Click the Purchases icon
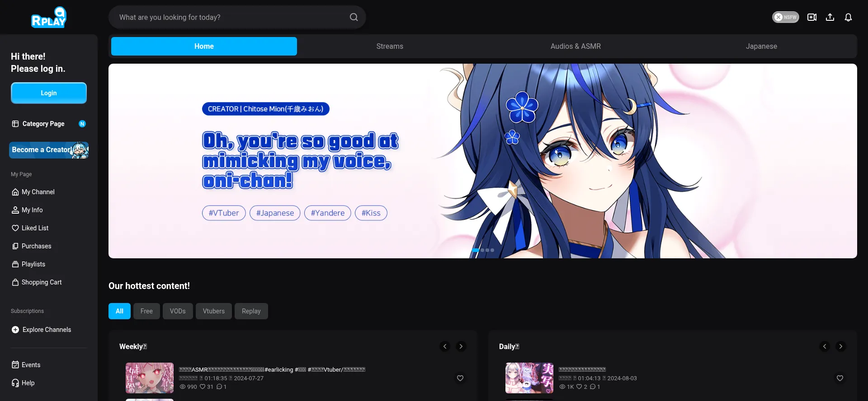 (15, 246)
